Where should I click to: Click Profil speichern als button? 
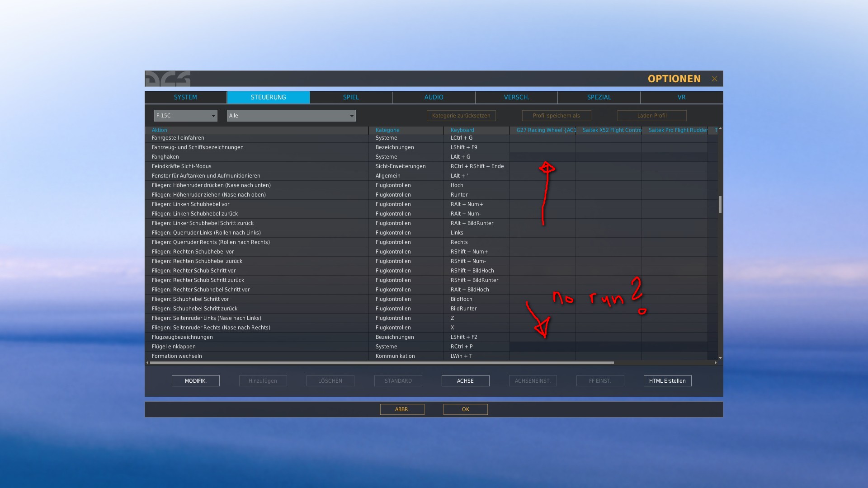(557, 116)
